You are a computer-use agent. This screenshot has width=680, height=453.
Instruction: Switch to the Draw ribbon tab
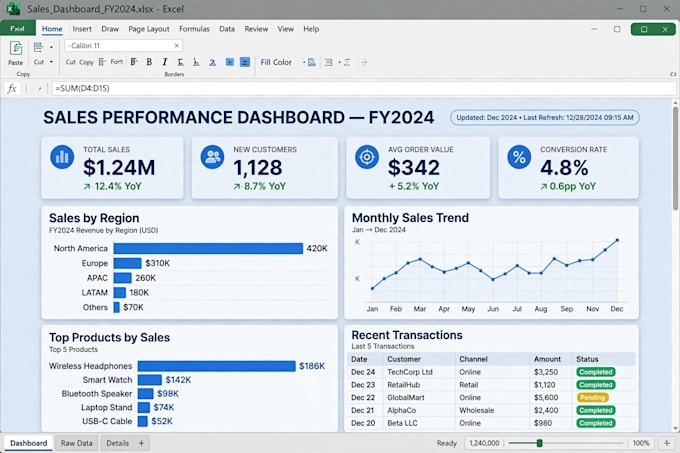(110, 29)
